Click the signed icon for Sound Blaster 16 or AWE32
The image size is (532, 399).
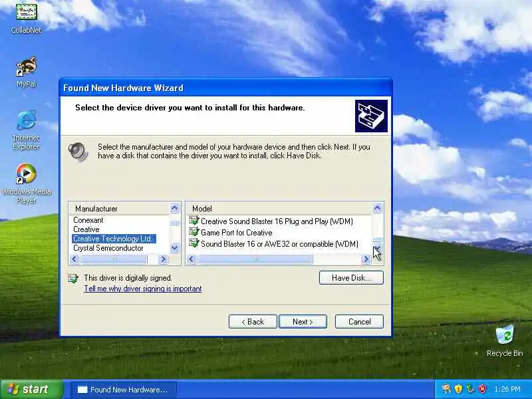point(194,243)
